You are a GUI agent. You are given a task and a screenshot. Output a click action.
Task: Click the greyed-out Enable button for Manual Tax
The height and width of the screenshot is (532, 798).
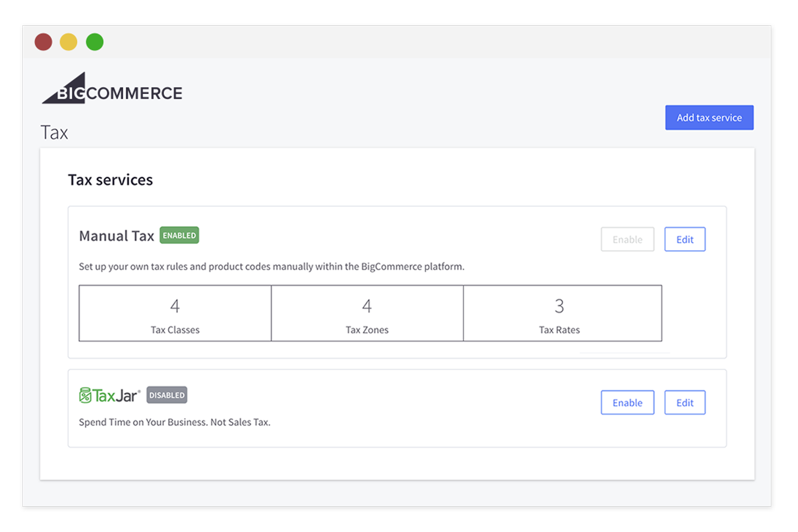click(627, 239)
